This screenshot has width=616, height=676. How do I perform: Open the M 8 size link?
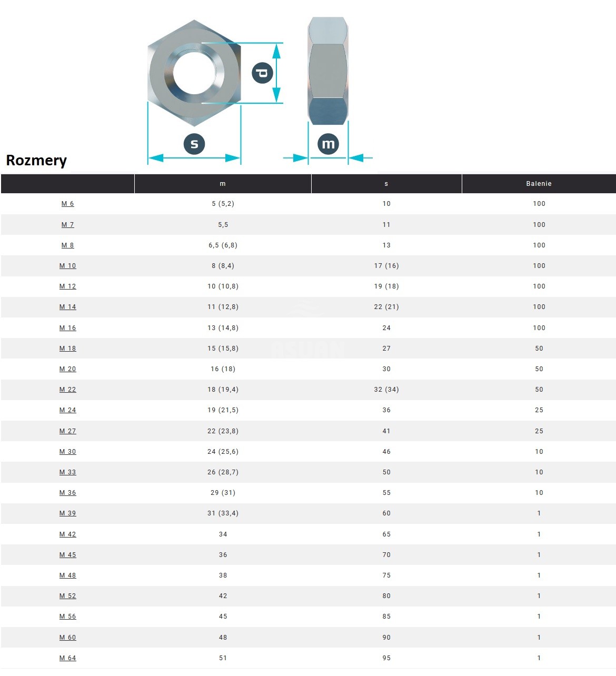coord(67,245)
